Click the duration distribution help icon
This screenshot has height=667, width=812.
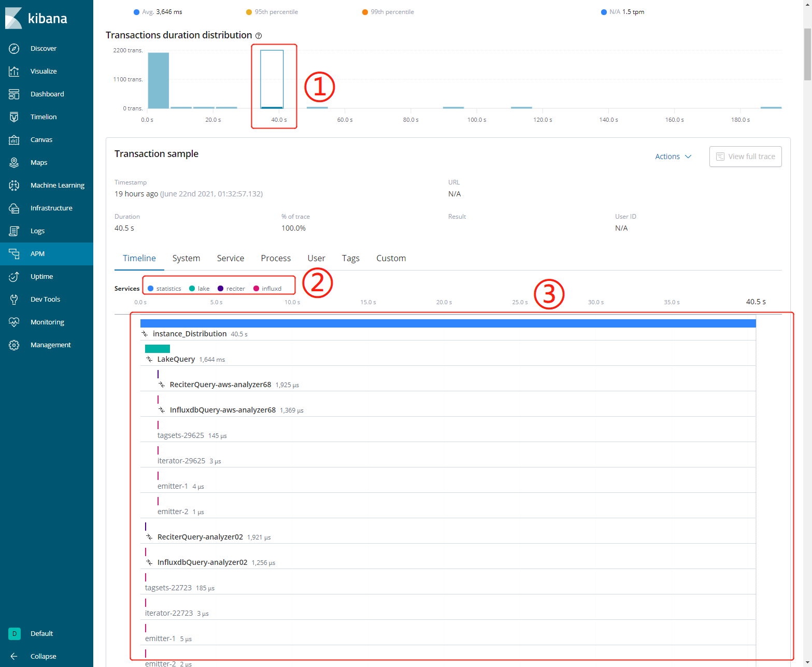tap(259, 36)
